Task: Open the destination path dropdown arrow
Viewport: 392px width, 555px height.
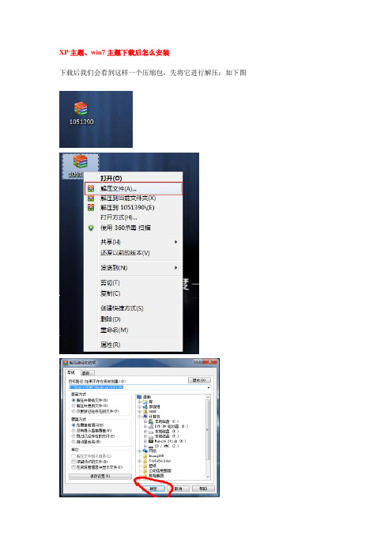Action: (x=209, y=387)
